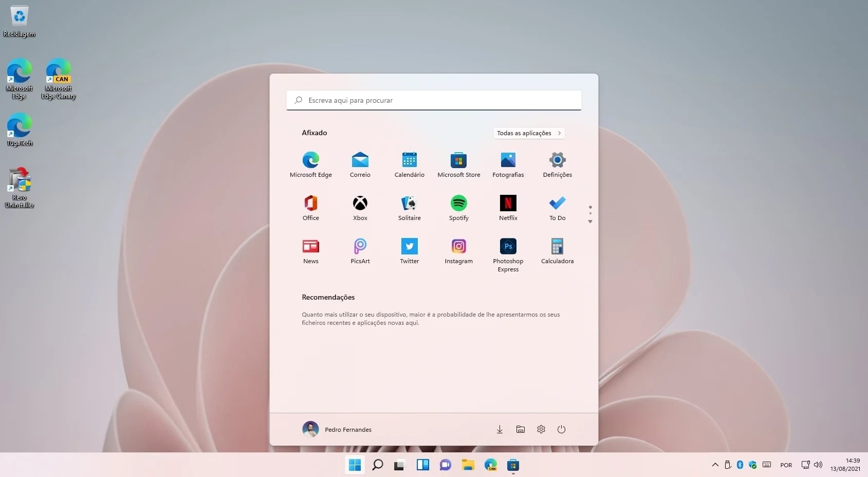
Task: Open the News app
Action: [311, 251]
